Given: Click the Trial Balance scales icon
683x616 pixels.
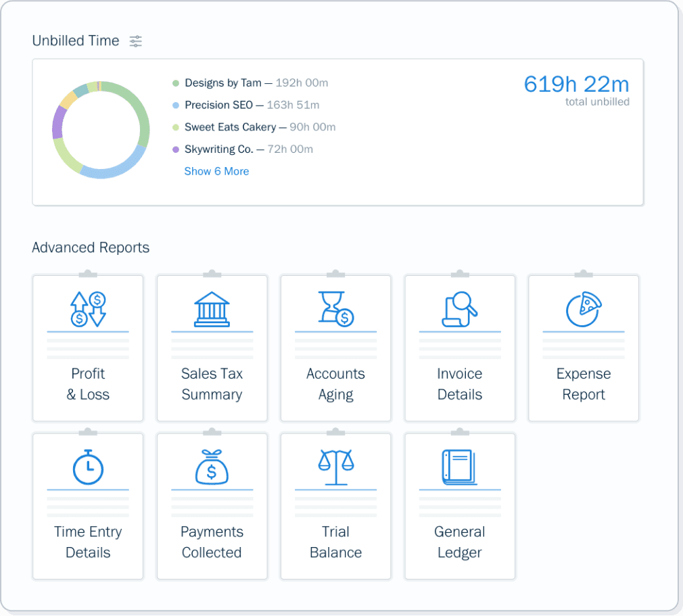Looking at the screenshot, I should click(x=335, y=467).
